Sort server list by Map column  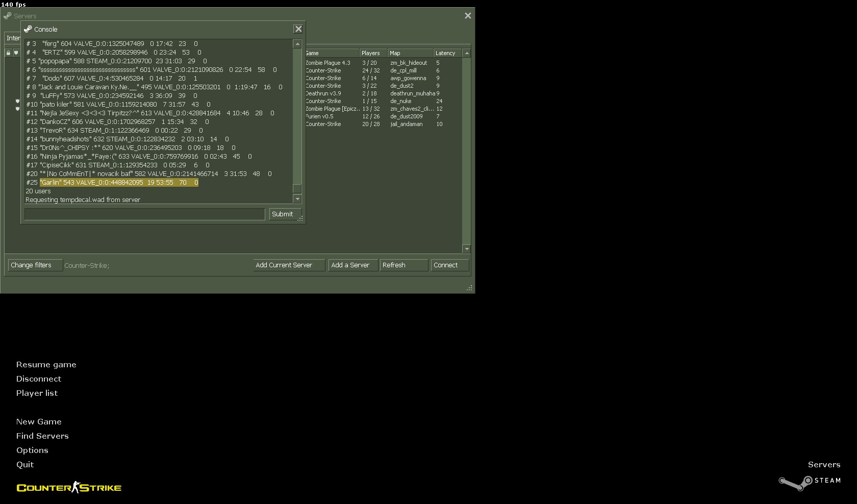coord(411,53)
